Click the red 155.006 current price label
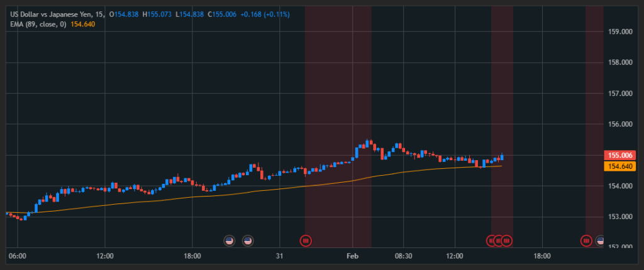 (x=620, y=155)
